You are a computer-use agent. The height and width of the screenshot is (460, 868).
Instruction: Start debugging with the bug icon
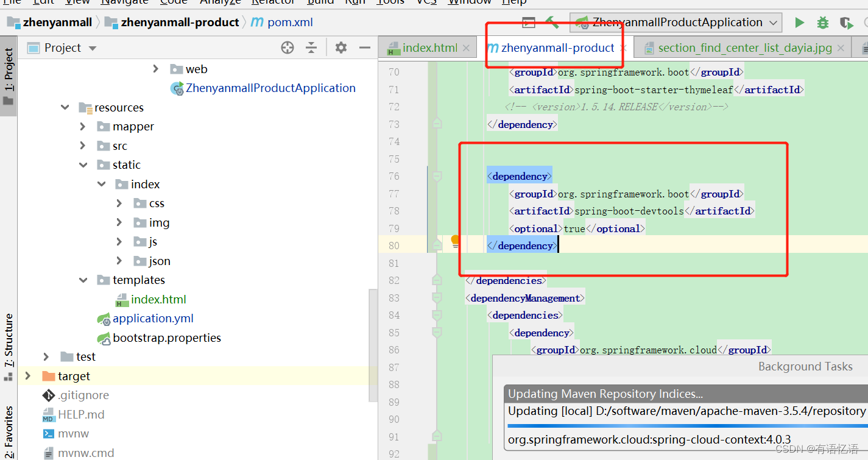pyautogui.click(x=822, y=23)
